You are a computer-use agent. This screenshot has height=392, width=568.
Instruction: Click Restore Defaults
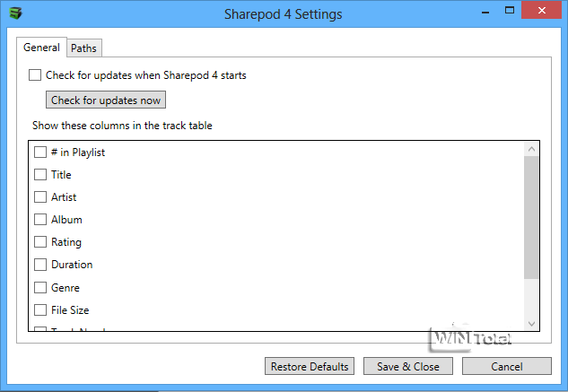tap(310, 366)
